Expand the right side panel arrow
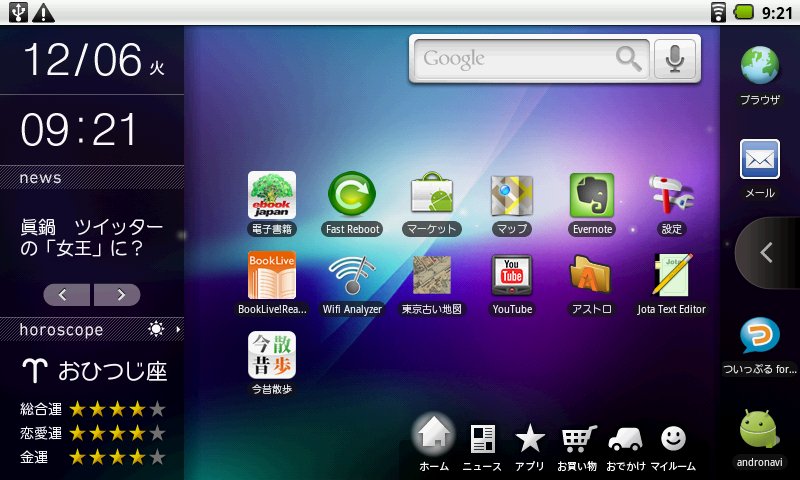800x480 pixels. tap(767, 253)
